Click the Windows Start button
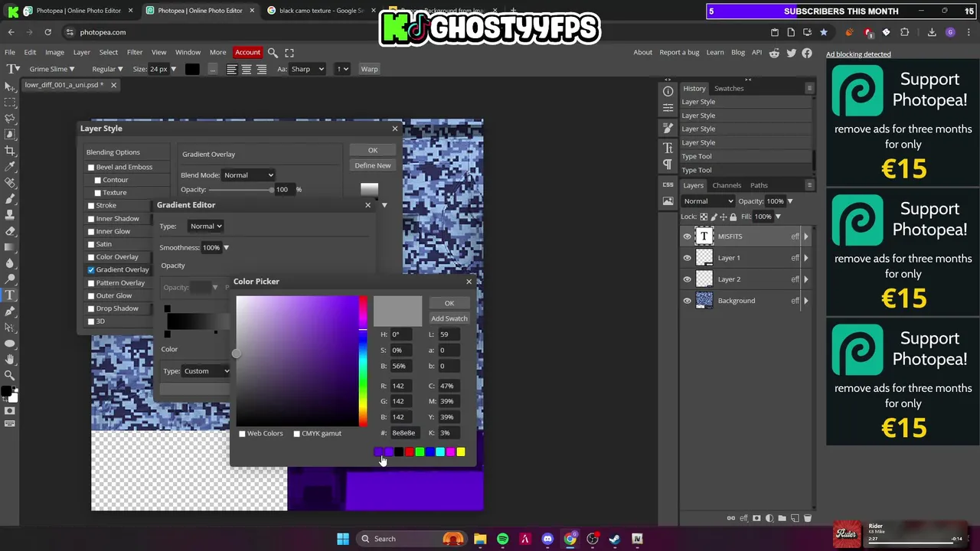980x551 pixels. pos(343,539)
